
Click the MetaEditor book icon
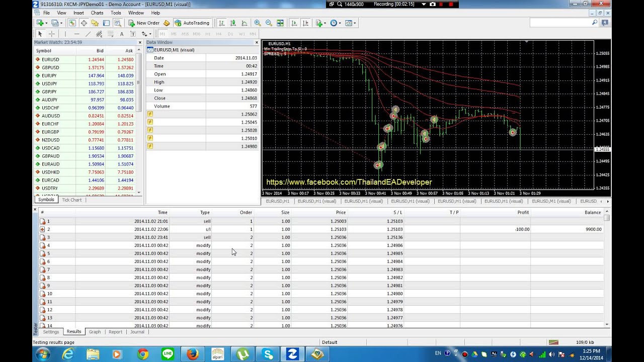[x=167, y=23]
